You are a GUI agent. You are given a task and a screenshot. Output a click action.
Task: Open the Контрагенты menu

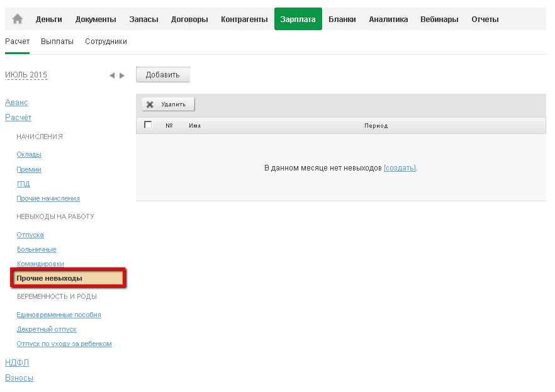[x=244, y=19]
